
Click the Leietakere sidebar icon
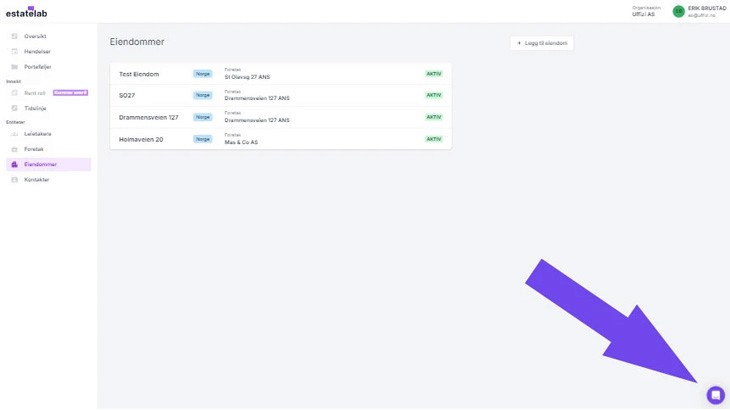tap(14, 134)
